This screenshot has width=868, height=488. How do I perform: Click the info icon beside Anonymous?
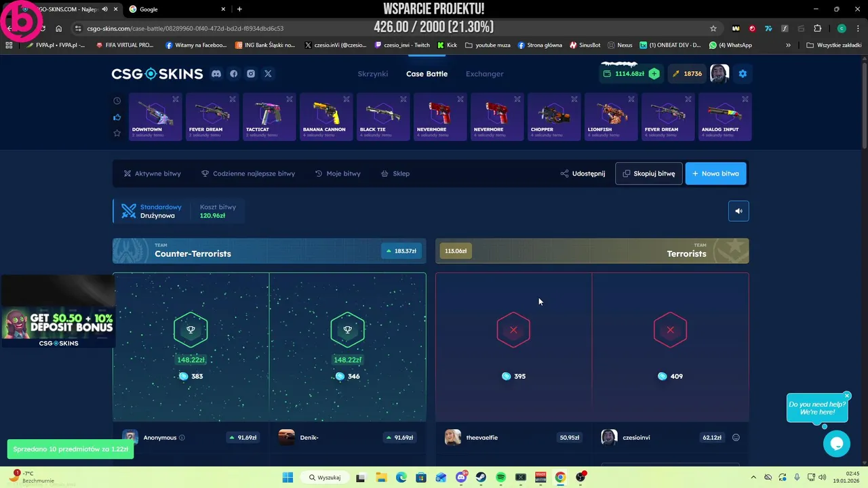pos(182,438)
